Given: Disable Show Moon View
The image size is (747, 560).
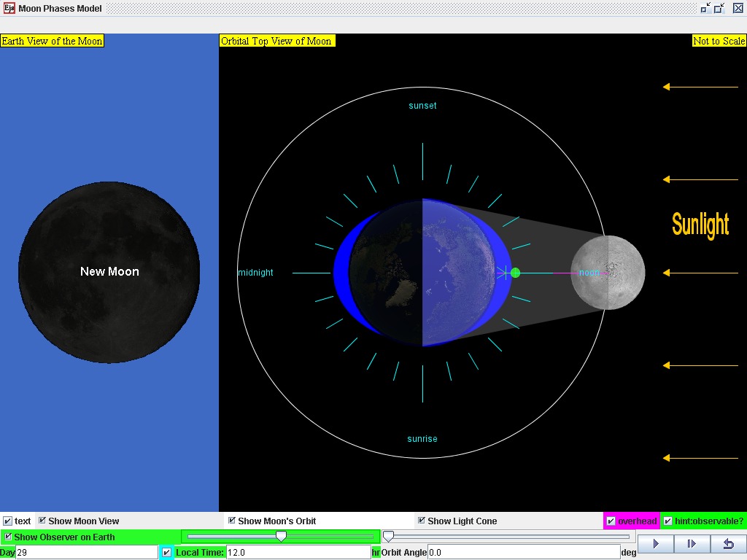Looking at the screenshot, I should tap(42, 521).
